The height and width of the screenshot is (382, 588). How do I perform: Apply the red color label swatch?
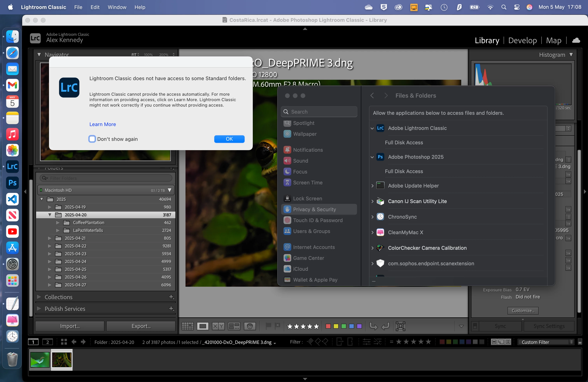coord(328,326)
